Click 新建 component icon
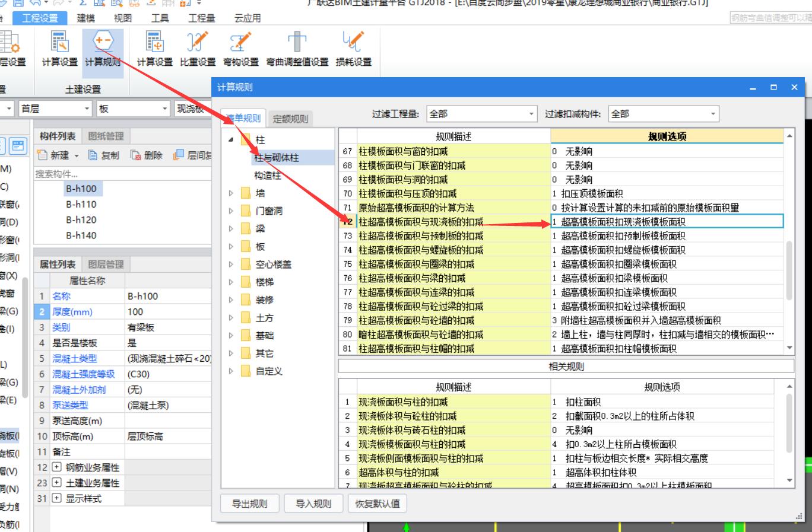812x532 pixels. [x=42, y=155]
